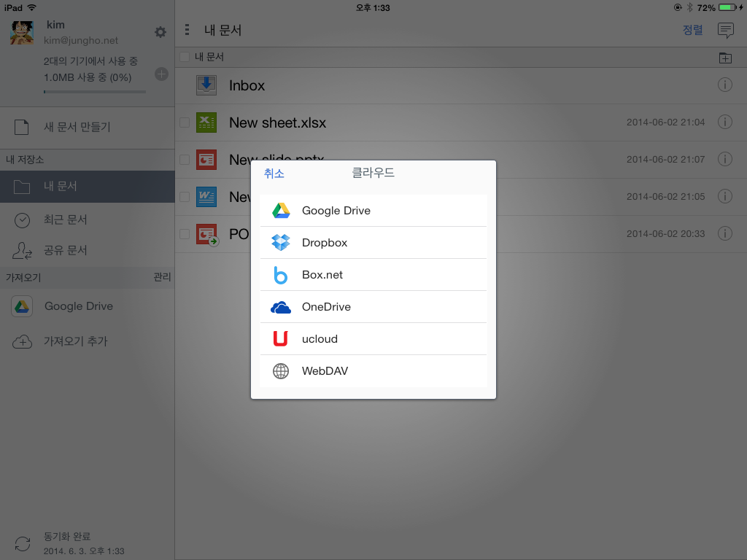Screen dimensions: 747x560
Task: Click the Box.net b logo icon
Action: tap(281, 275)
